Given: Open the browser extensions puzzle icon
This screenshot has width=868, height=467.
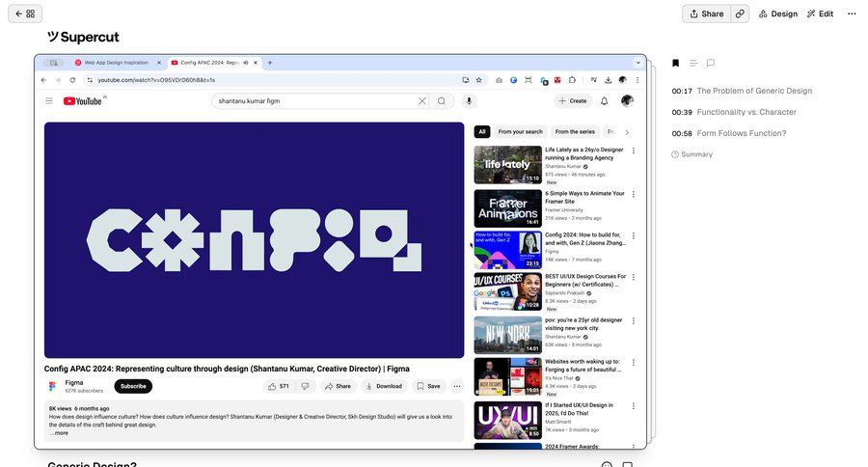Looking at the screenshot, I should 572,80.
